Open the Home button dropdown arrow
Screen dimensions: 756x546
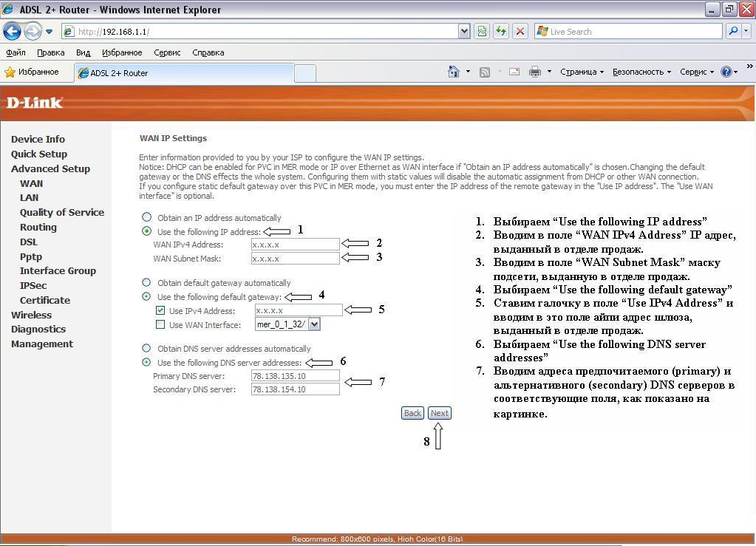click(469, 72)
